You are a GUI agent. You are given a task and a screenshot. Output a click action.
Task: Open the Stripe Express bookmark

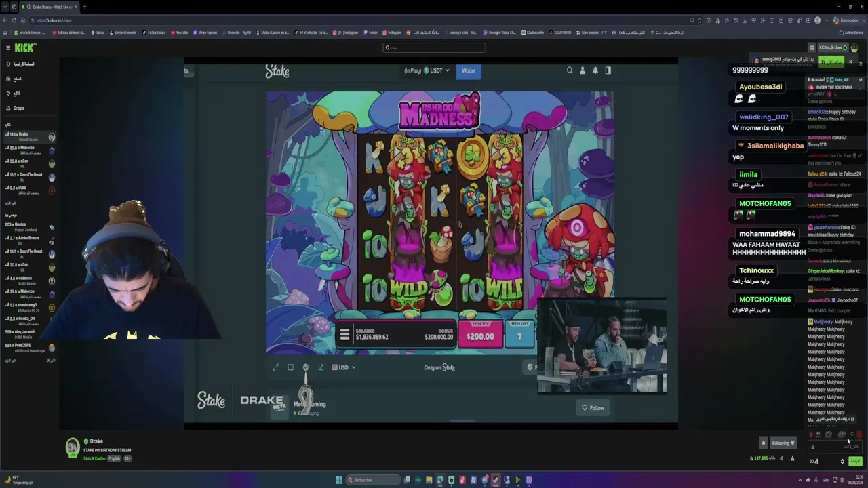(205, 33)
